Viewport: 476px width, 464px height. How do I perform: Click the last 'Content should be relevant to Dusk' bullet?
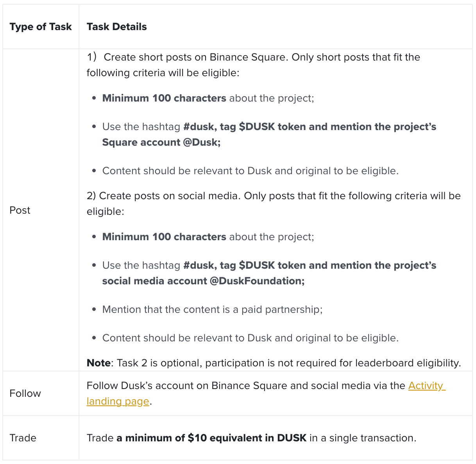pyautogui.click(x=251, y=338)
